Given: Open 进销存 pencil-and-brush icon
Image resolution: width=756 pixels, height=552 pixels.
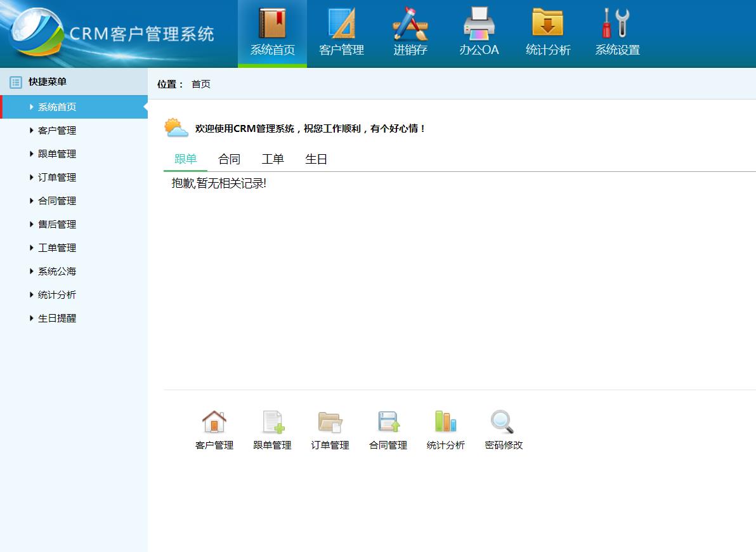Looking at the screenshot, I should (x=410, y=23).
